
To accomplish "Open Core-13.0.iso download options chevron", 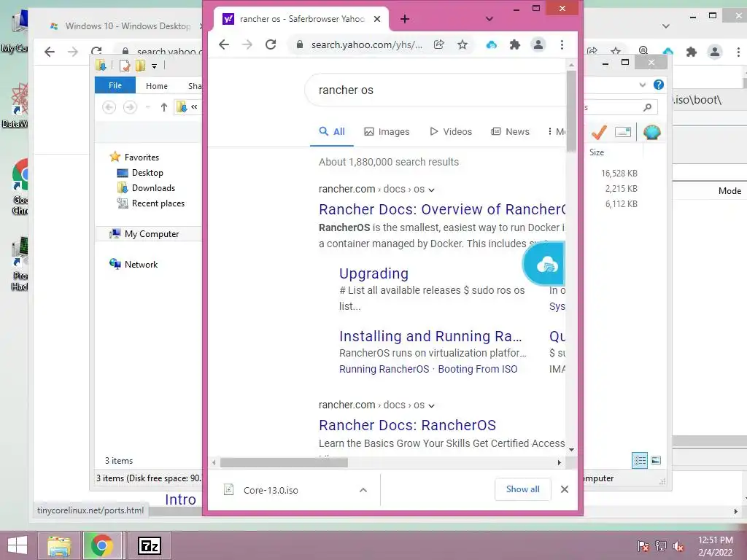I will click(x=363, y=490).
